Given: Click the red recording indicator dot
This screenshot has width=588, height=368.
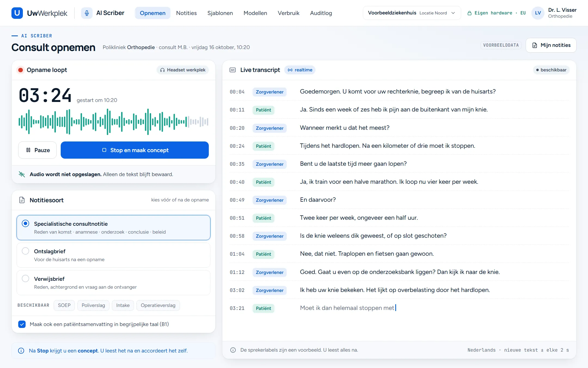Looking at the screenshot, I should (x=20, y=70).
